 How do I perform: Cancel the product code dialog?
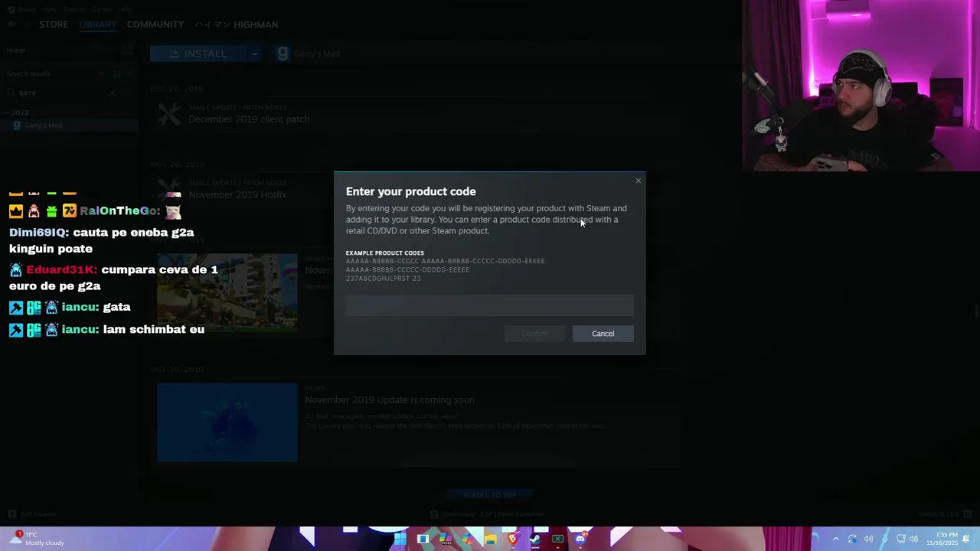click(603, 334)
